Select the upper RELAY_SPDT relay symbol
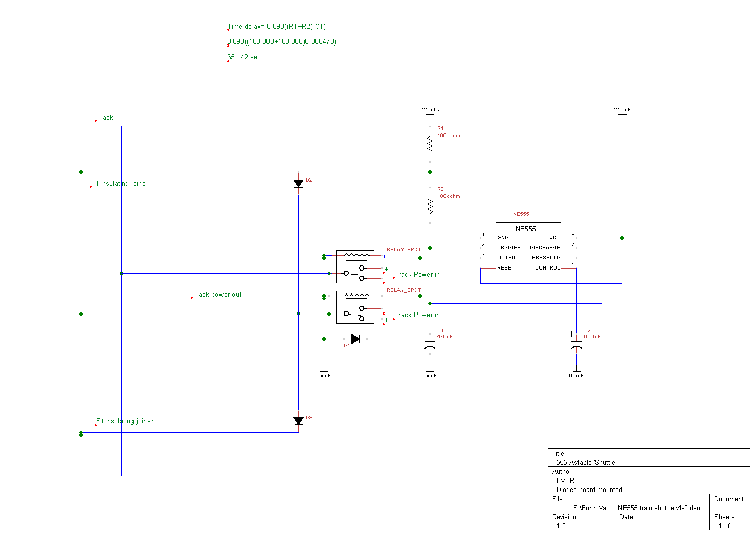This screenshot has height=536, width=756. [355, 266]
